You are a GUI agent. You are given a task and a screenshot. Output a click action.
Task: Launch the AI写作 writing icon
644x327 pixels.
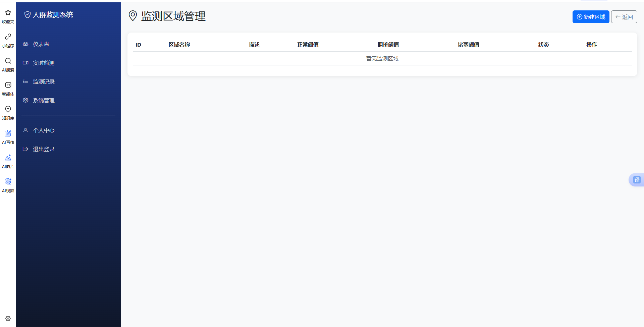coord(8,133)
